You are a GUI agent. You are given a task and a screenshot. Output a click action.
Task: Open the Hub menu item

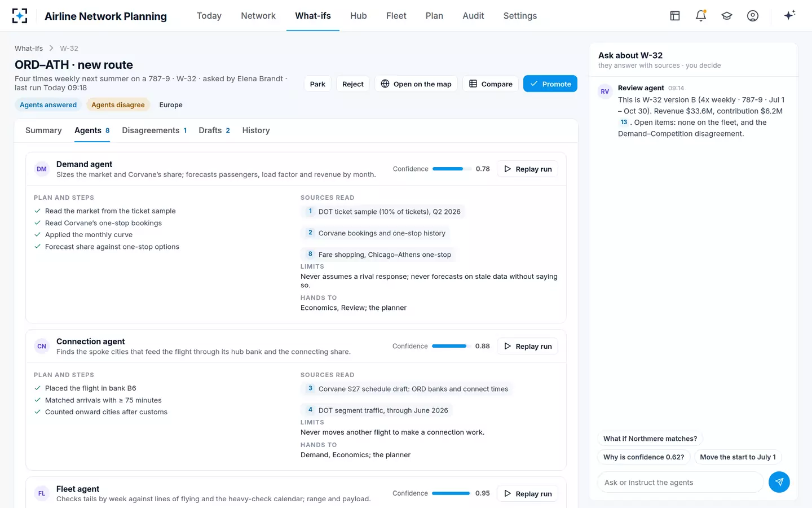pos(359,16)
